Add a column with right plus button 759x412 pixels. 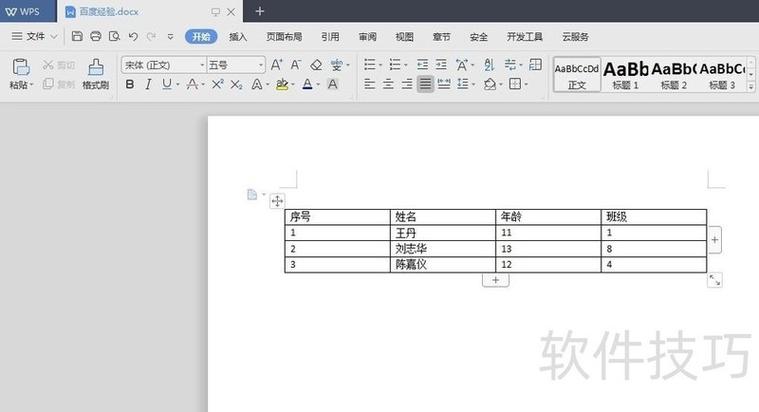click(714, 240)
